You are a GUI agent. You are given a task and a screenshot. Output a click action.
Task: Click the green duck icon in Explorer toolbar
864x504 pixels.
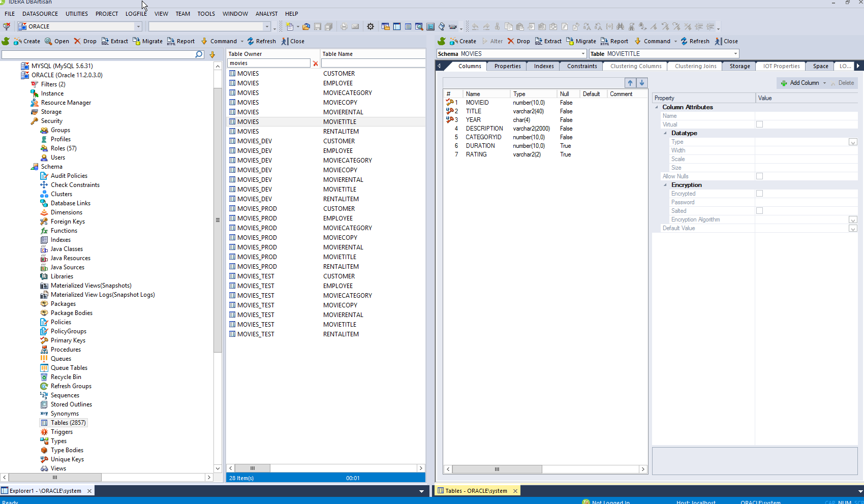click(6, 41)
